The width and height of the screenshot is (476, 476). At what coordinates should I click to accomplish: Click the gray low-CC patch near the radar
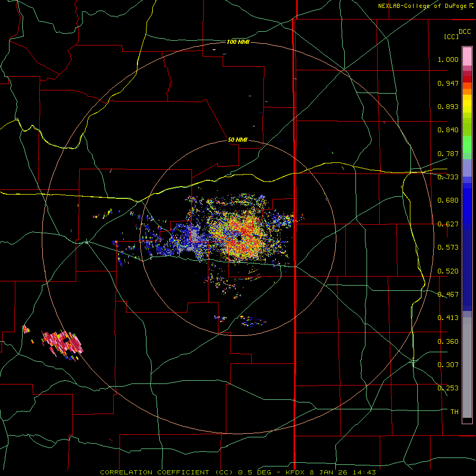195,236
